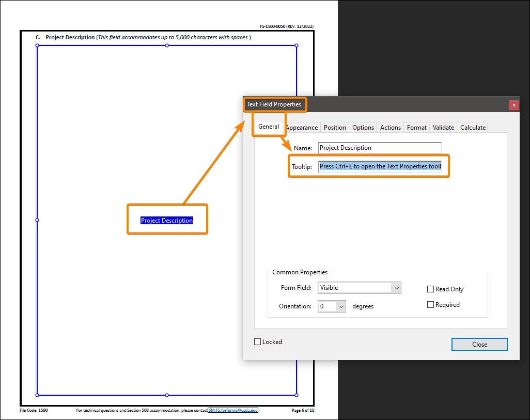Click the FS-1500-0050 form revision text
The image size is (530, 420).
point(287,26)
